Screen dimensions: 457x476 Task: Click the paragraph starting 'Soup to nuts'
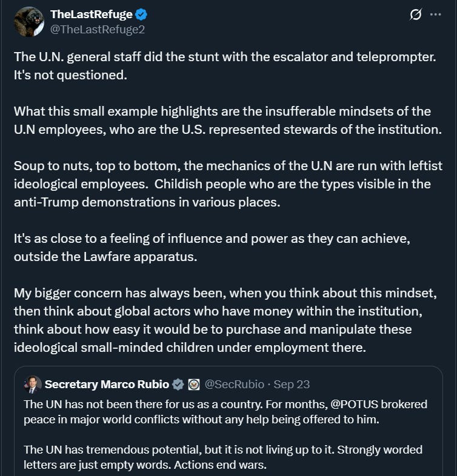tap(228, 184)
